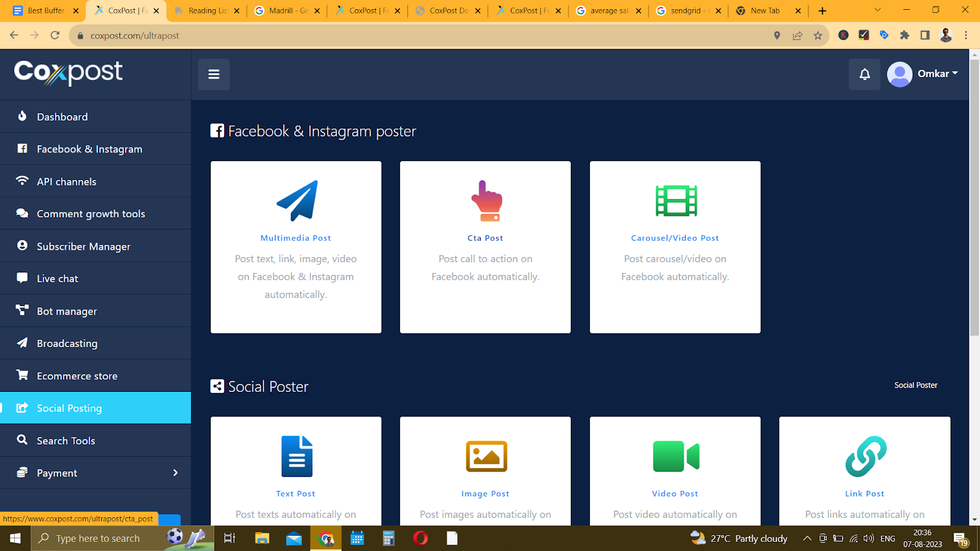Screen dimensions: 980x551
Task: Open the Video Post camera icon
Action: [x=676, y=456]
